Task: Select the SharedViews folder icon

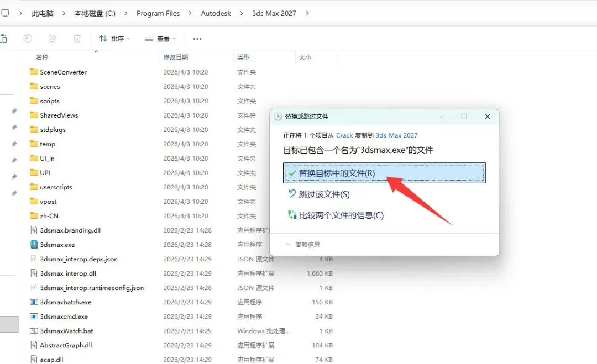Action: [x=34, y=115]
